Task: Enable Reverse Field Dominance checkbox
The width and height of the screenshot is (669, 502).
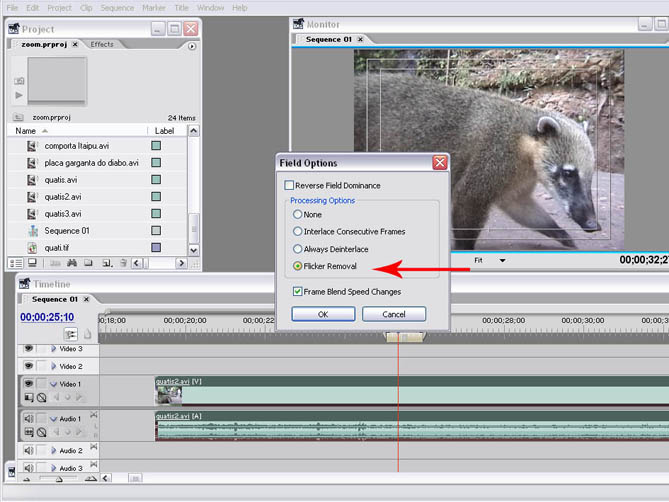Action: [290, 185]
